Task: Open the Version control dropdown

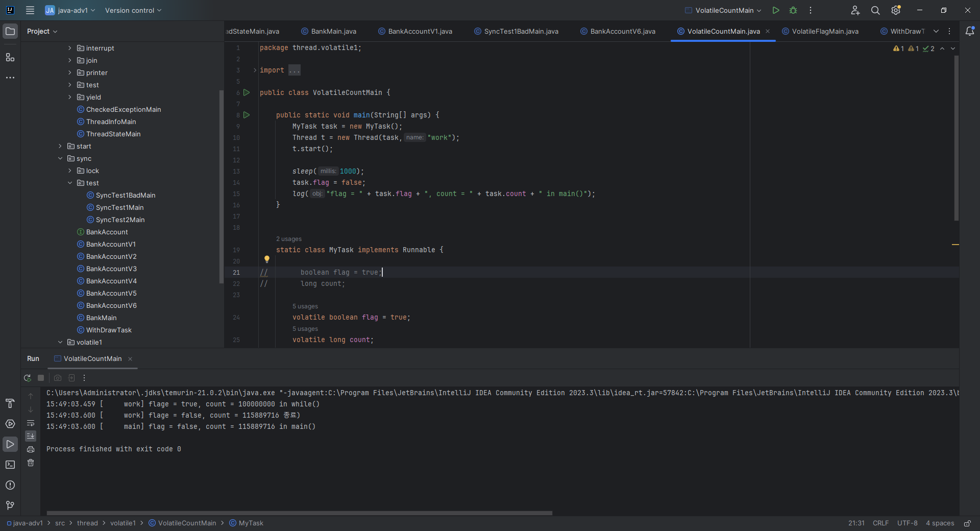Action: pos(133,10)
